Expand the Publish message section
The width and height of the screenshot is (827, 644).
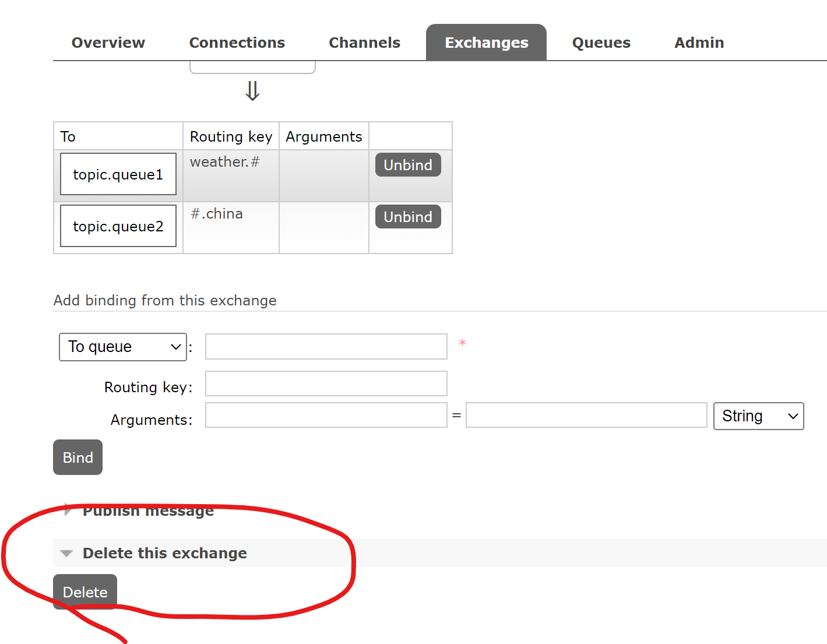point(147,511)
